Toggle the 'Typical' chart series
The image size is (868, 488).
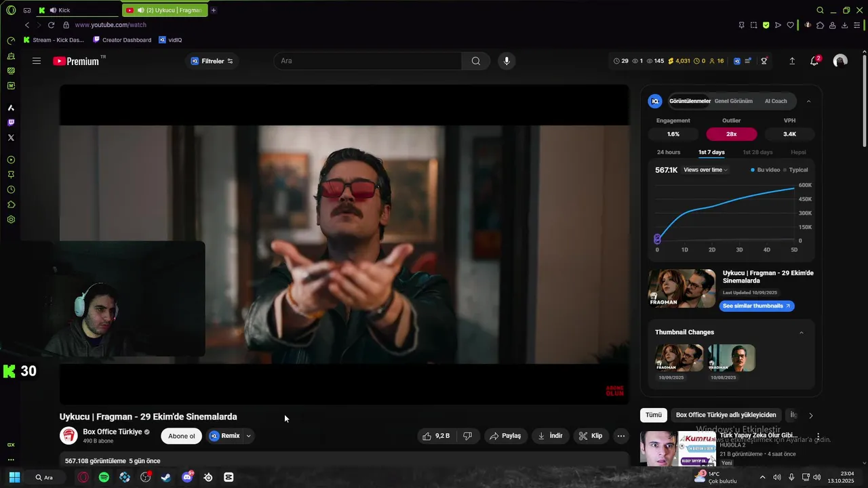tap(795, 170)
